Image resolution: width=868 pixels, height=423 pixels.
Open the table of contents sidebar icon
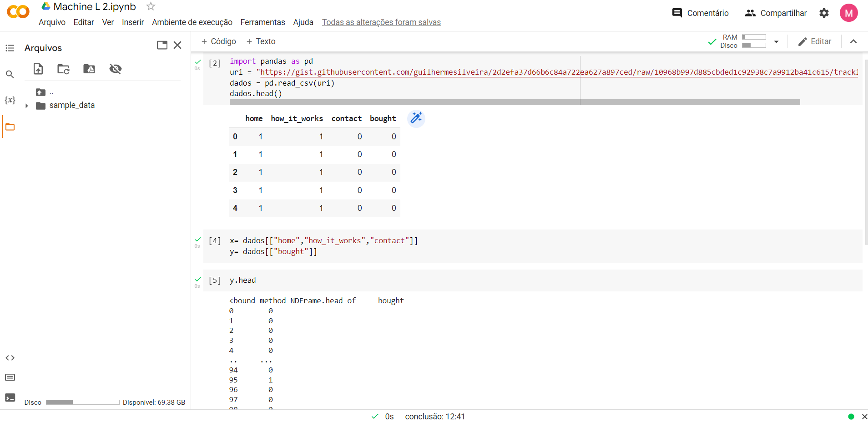pyautogui.click(x=10, y=48)
